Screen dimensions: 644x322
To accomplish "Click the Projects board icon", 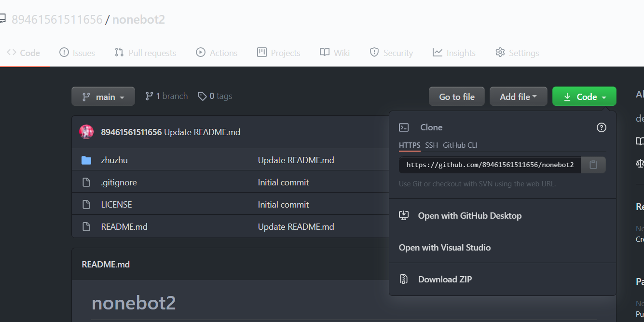I will [261, 52].
